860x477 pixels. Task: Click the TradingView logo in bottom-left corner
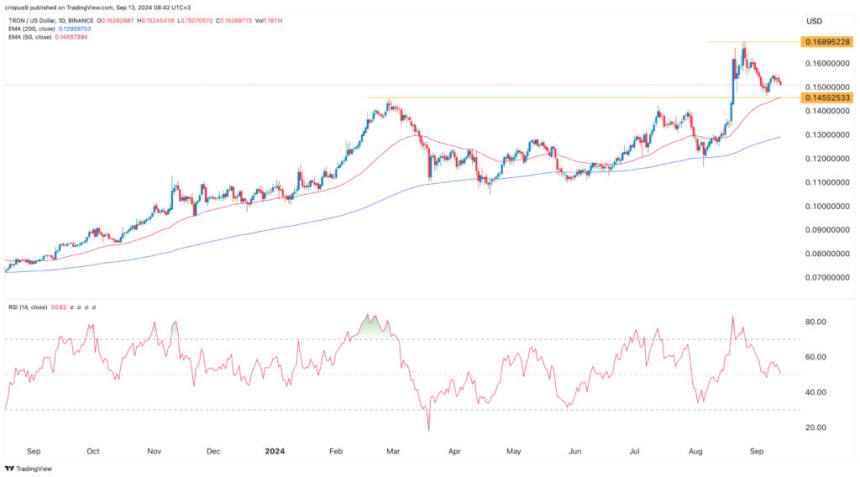30,467
